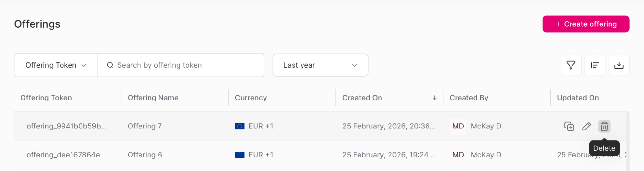
Task: Select the Offering 6 name cell
Action: [145, 155]
